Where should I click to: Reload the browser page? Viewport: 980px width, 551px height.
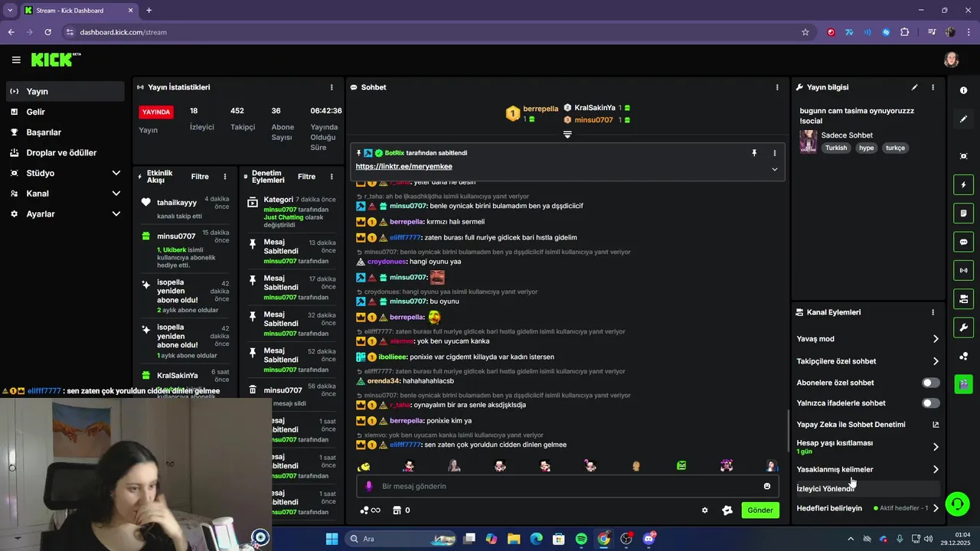(47, 32)
